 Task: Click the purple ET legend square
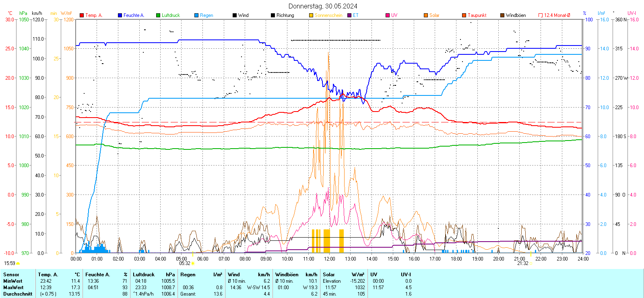pyautogui.click(x=349, y=15)
